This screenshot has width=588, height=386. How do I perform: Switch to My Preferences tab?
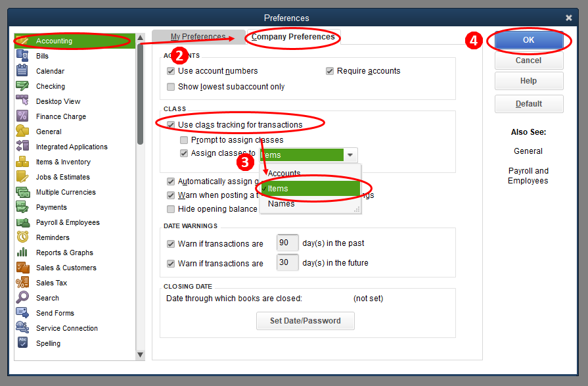198,37
